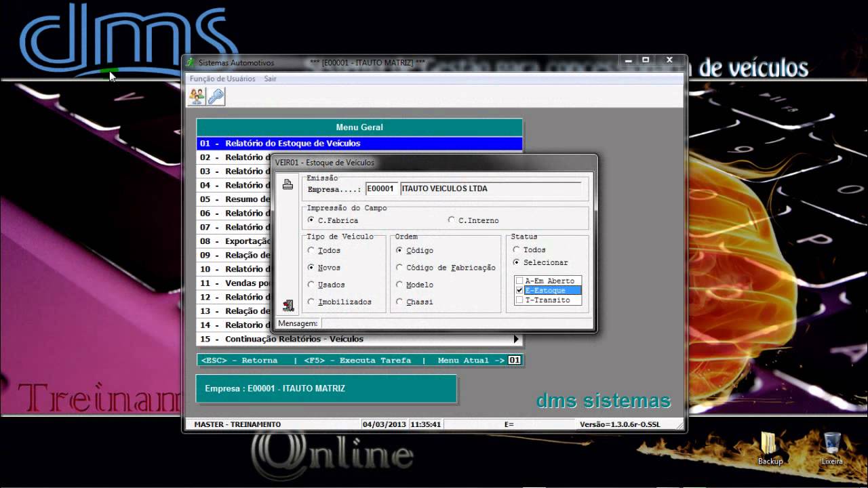Open the Backup folder on desktop
Screen dimensions: 868x488
(x=770, y=448)
